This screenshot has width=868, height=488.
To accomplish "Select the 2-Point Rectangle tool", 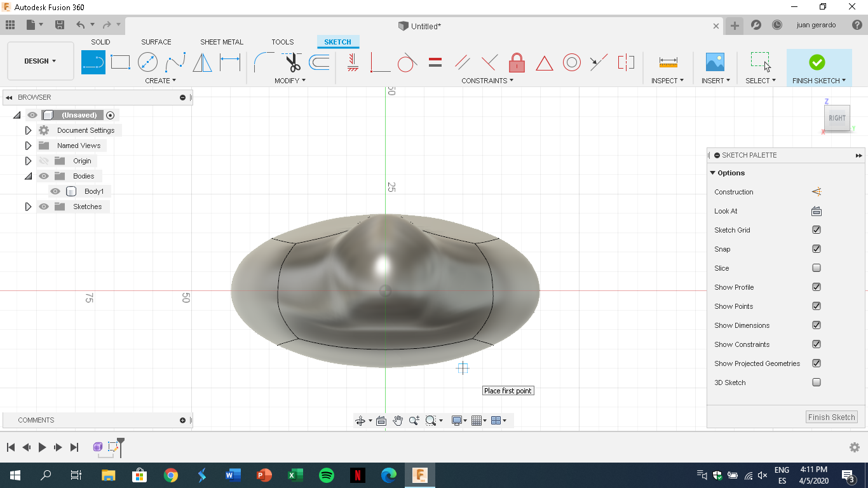I will pyautogui.click(x=120, y=62).
